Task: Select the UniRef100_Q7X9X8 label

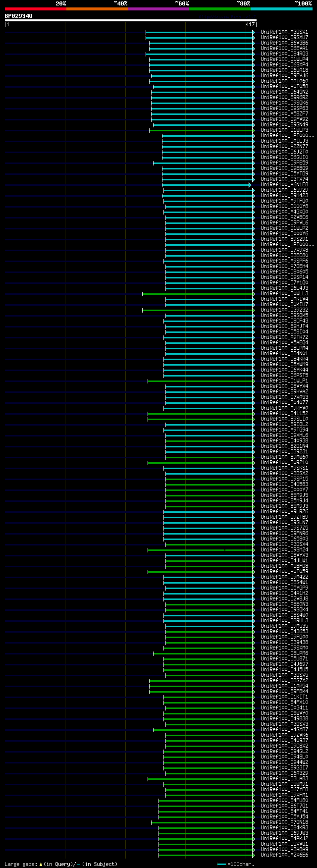Action: point(284,250)
